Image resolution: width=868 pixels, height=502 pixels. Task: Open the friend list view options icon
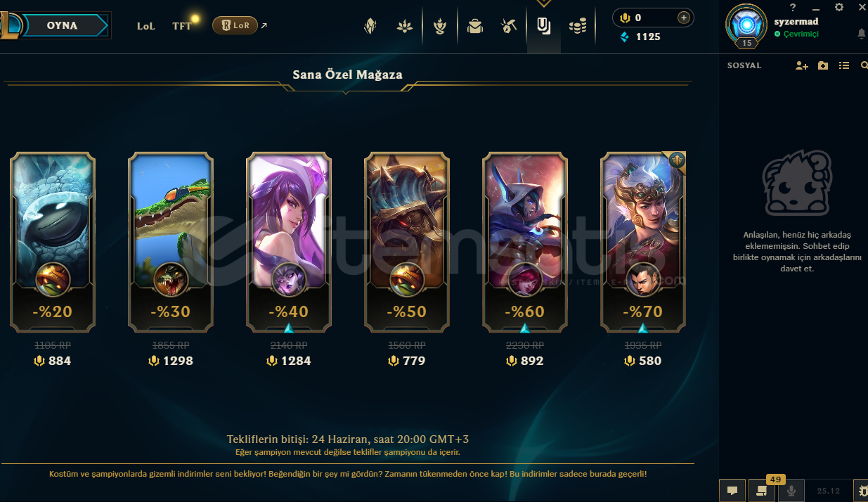(844, 65)
